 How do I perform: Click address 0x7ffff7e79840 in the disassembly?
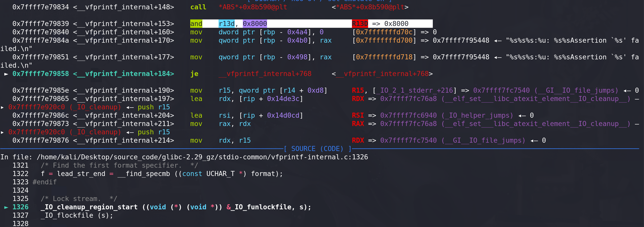[41, 32]
